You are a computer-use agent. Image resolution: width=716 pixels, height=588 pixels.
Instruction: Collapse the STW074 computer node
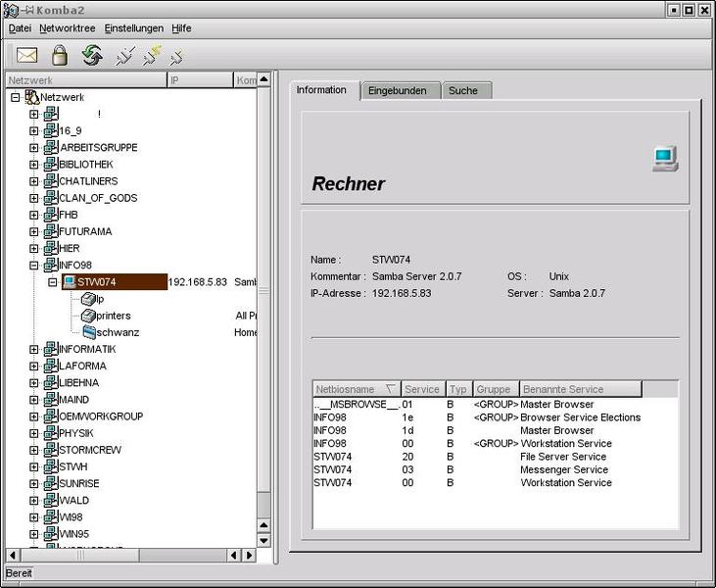(x=53, y=282)
